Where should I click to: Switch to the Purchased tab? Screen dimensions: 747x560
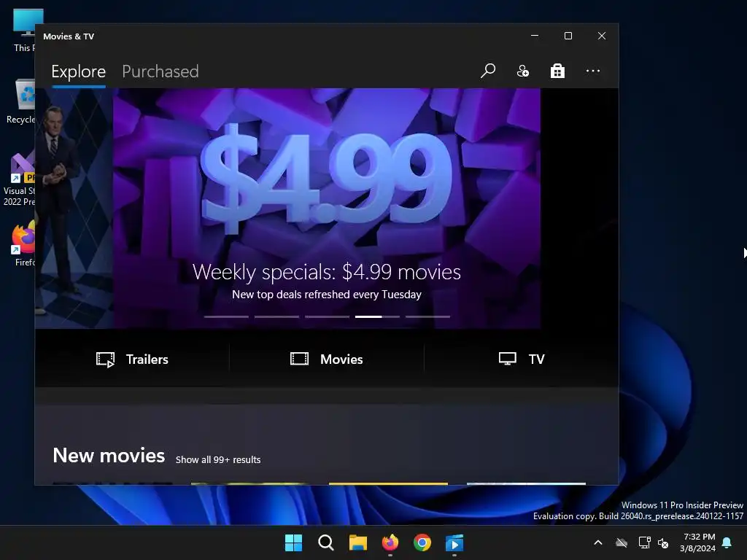[160, 71]
